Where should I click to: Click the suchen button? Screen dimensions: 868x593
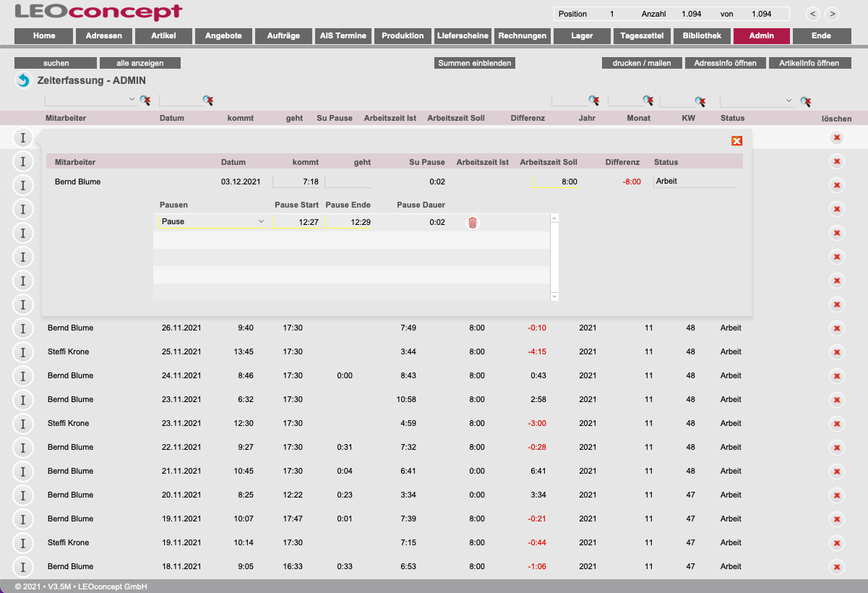coord(56,63)
